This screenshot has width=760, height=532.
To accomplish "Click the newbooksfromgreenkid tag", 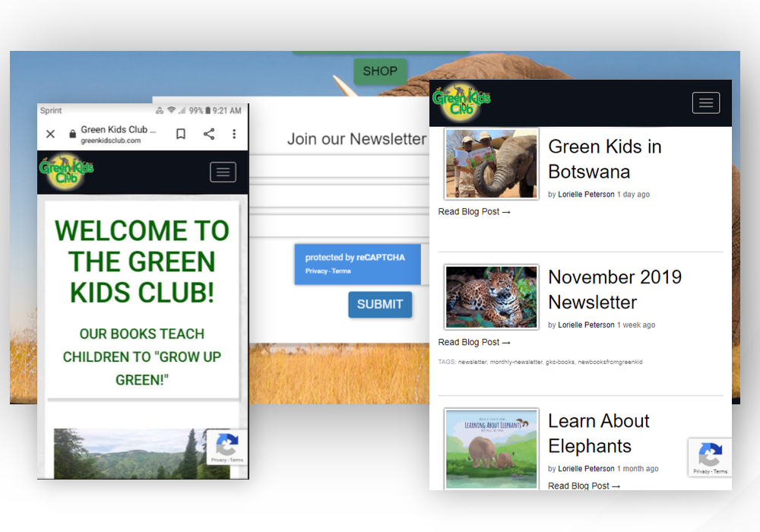I will click(610, 362).
